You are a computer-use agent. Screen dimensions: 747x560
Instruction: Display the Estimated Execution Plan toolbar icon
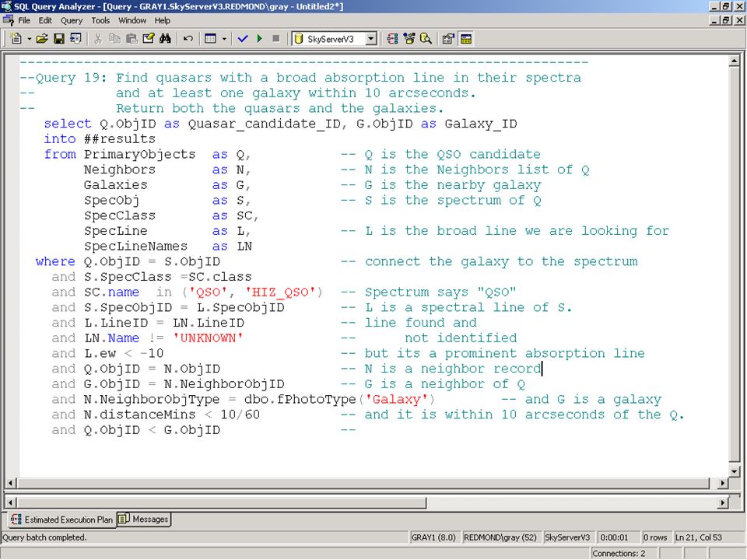point(392,39)
